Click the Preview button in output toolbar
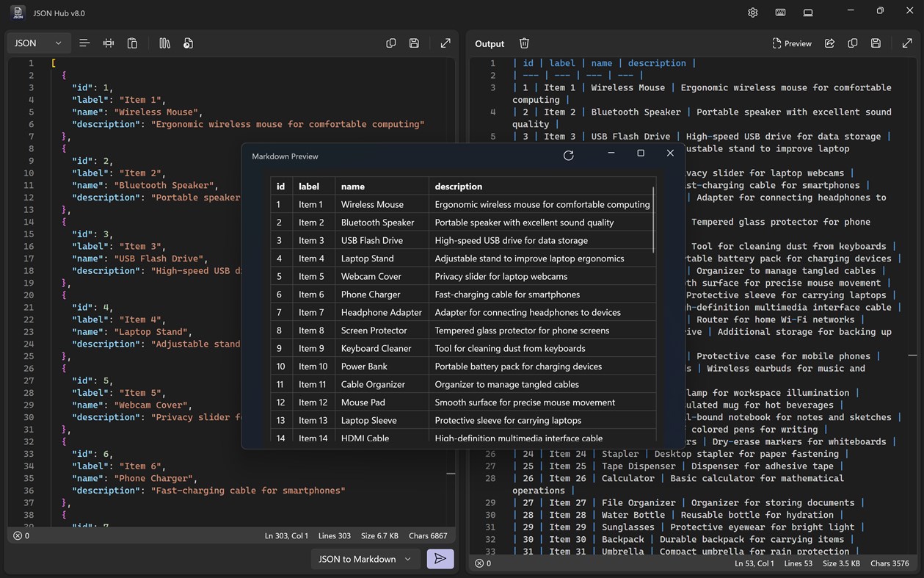 792,43
